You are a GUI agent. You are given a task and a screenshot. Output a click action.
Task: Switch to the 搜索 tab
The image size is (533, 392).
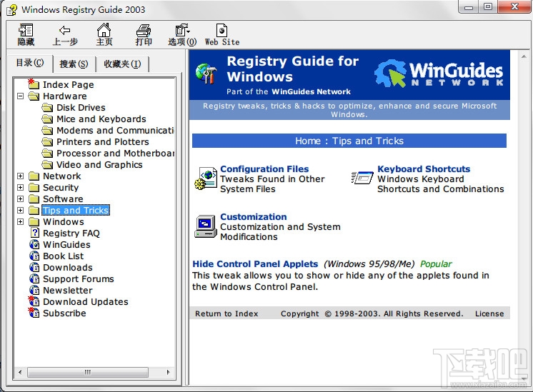tap(74, 64)
